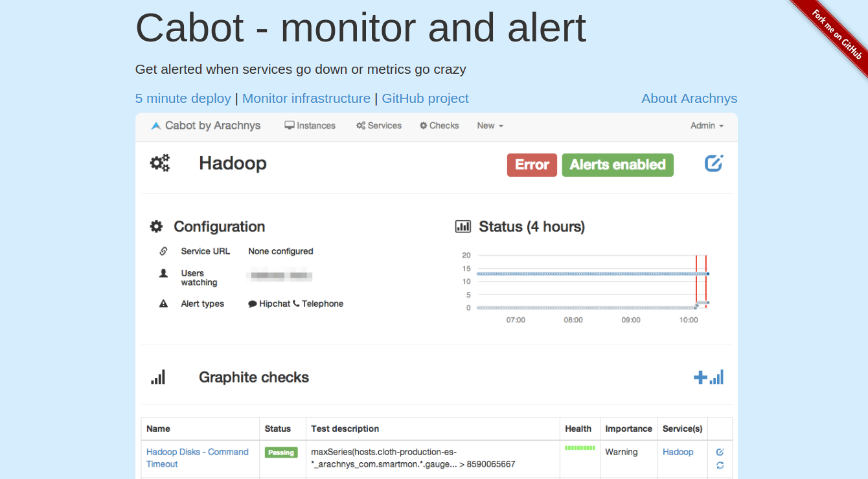Click the red Error status badge

coord(532,165)
